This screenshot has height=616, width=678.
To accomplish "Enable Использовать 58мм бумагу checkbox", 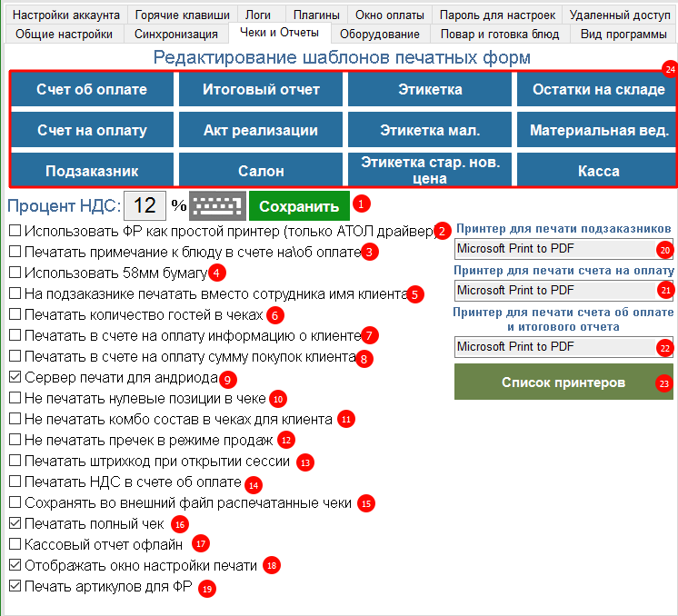I will pos(15,273).
